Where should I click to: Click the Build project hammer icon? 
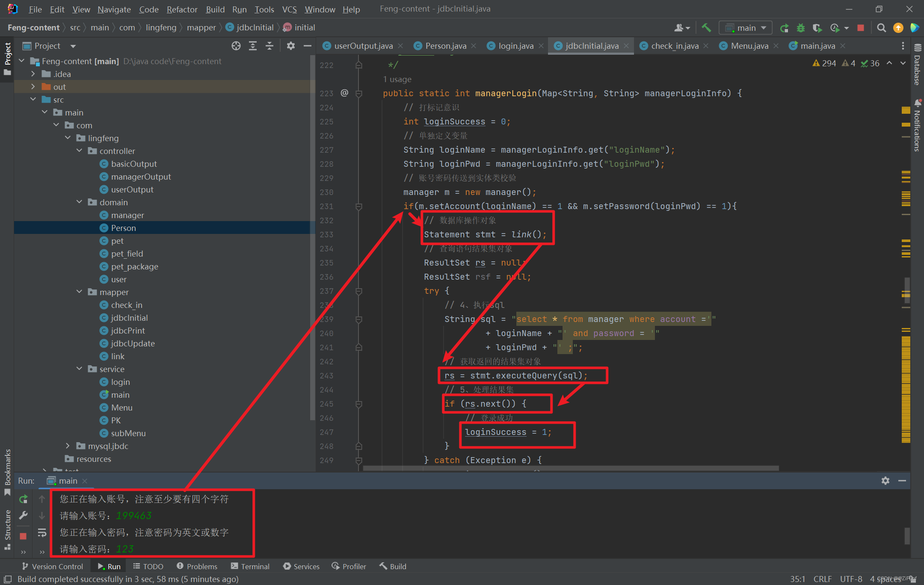(706, 28)
